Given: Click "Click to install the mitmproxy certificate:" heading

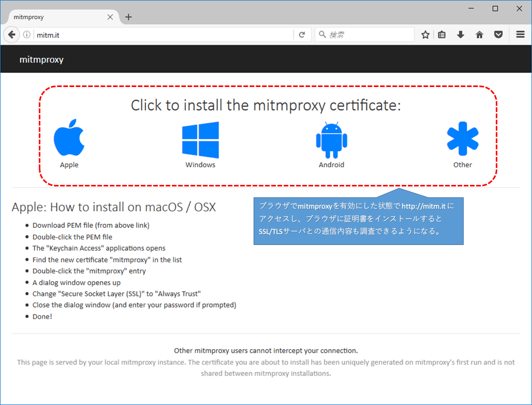Looking at the screenshot, I should (x=266, y=105).
